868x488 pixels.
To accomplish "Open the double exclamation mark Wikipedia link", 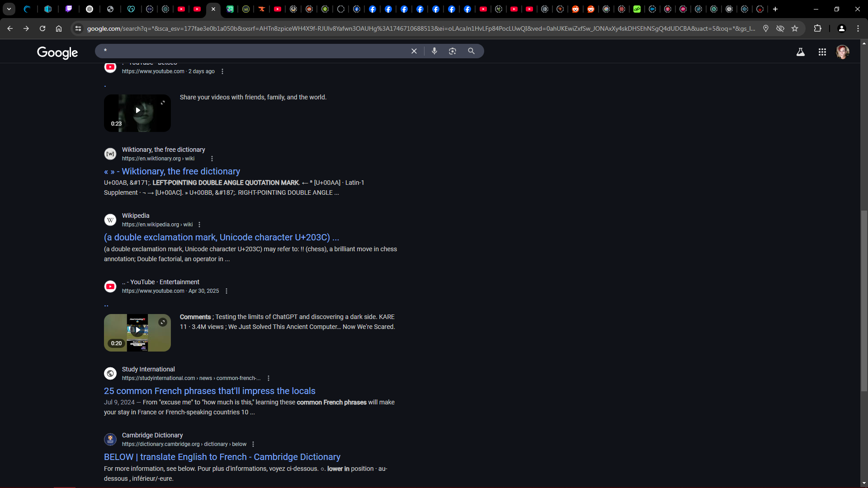I will coord(222,237).
